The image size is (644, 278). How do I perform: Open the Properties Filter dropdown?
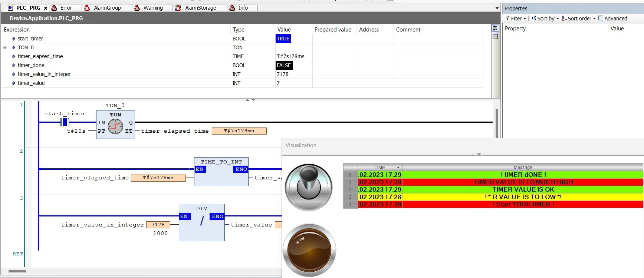pyautogui.click(x=516, y=19)
